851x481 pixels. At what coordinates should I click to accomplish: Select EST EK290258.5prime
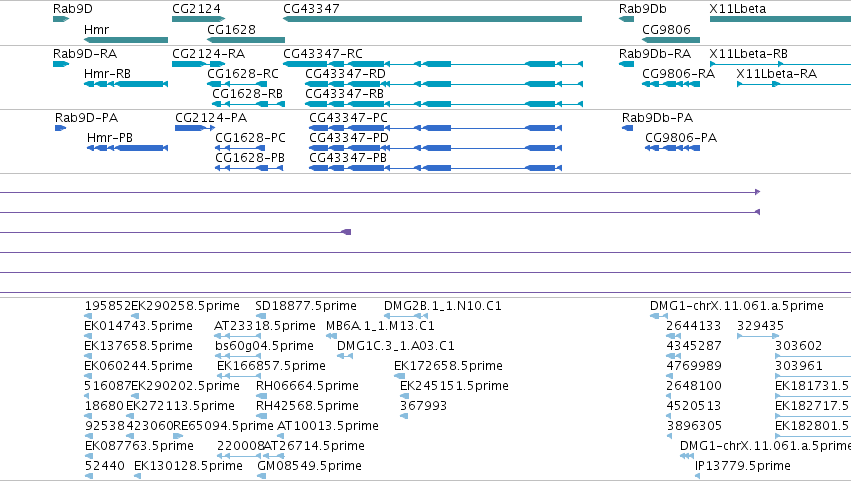186,306
